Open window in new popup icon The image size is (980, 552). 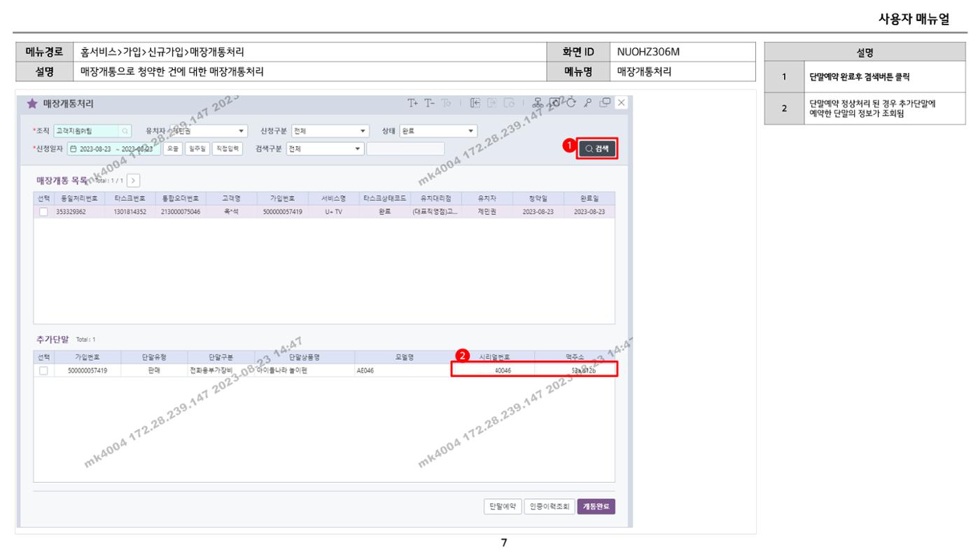coord(605,104)
